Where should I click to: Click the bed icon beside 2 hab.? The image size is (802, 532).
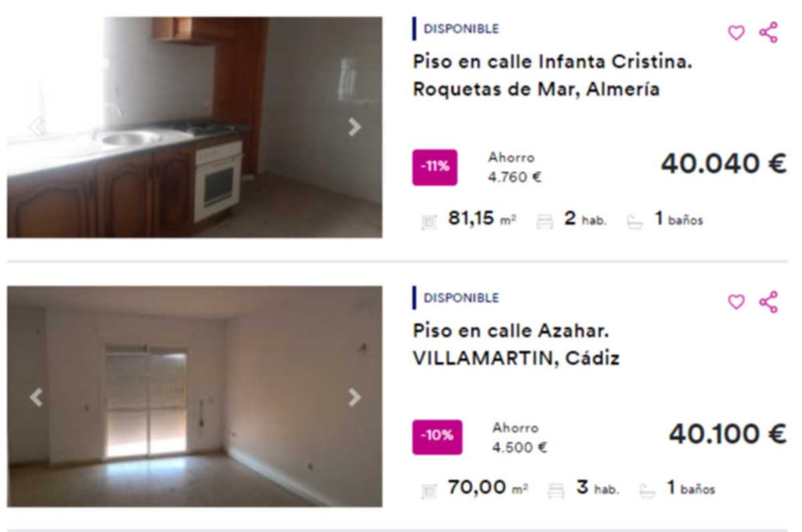pos(545,222)
